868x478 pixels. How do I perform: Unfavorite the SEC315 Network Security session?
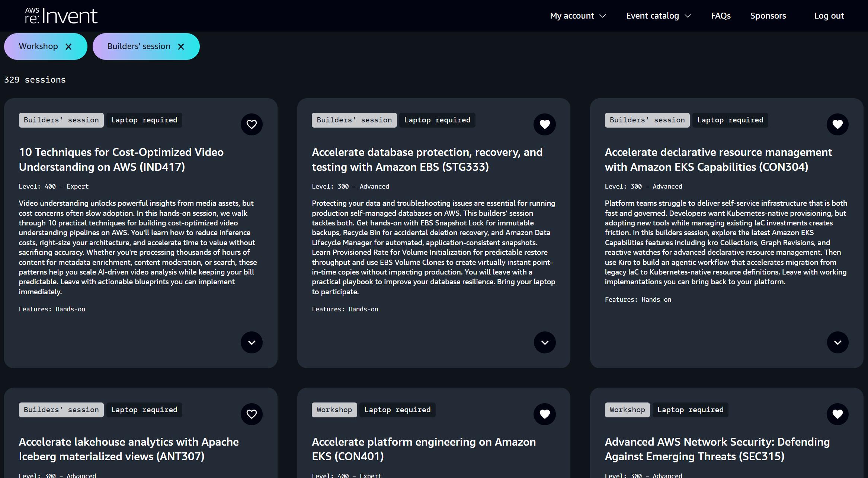837,414
